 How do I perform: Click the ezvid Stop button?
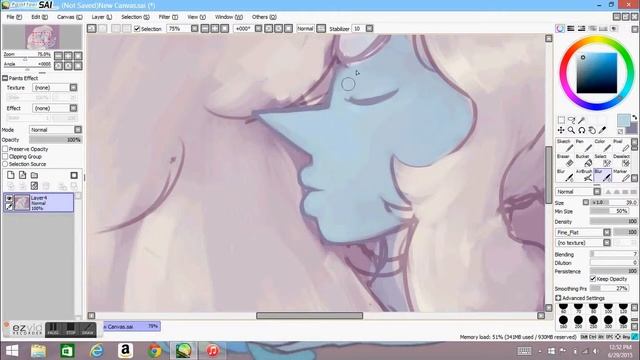71,329
